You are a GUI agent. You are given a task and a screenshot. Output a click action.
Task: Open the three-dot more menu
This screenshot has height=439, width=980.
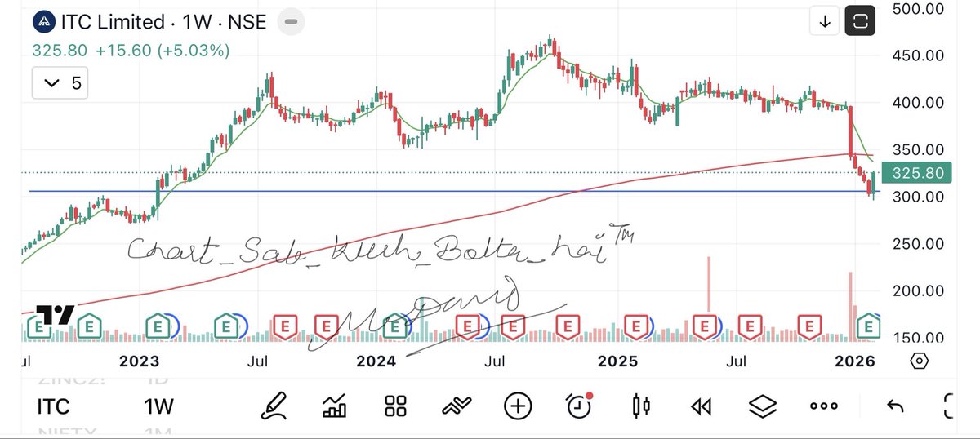pyautogui.click(x=823, y=406)
